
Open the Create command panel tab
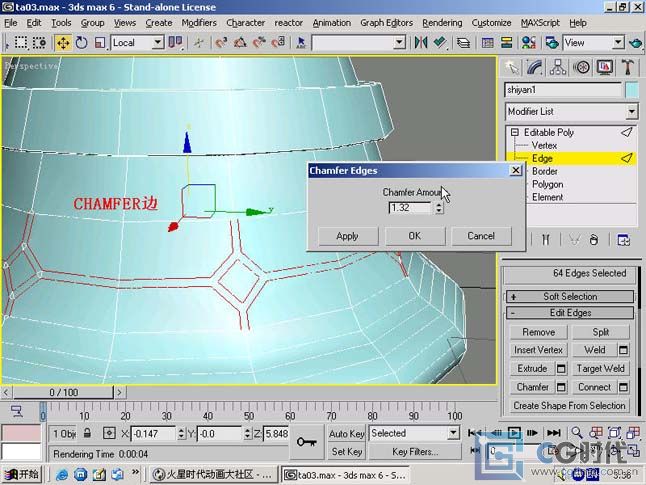pos(511,67)
